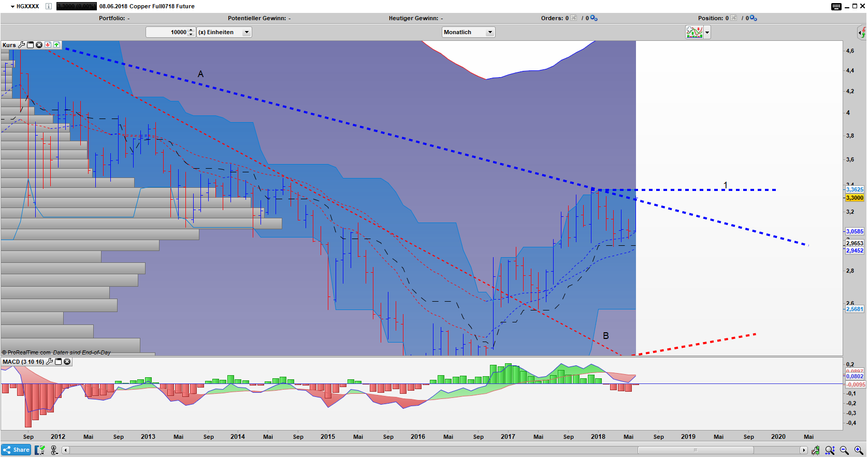Open the (x) Einheiten units dropdown
This screenshot has height=459, width=868.
coord(224,32)
